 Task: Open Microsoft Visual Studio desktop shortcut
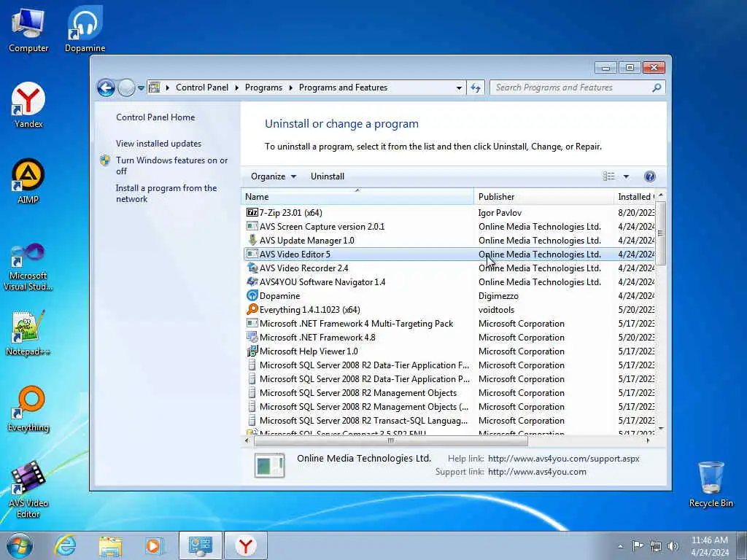click(28, 267)
